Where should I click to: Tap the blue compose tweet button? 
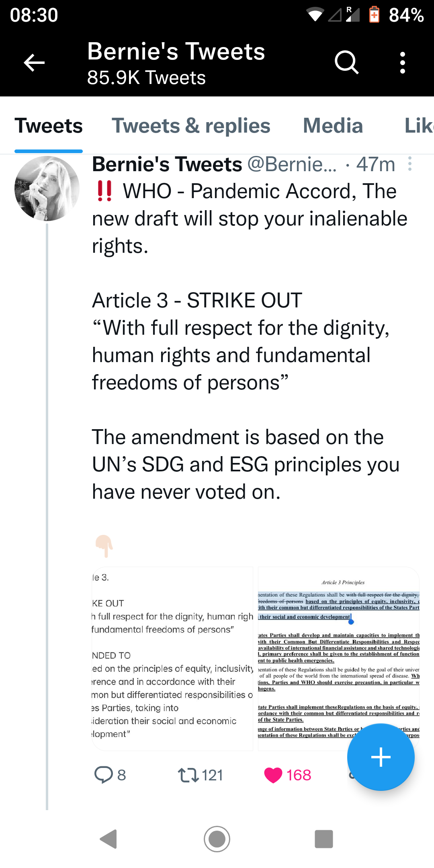[381, 757]
